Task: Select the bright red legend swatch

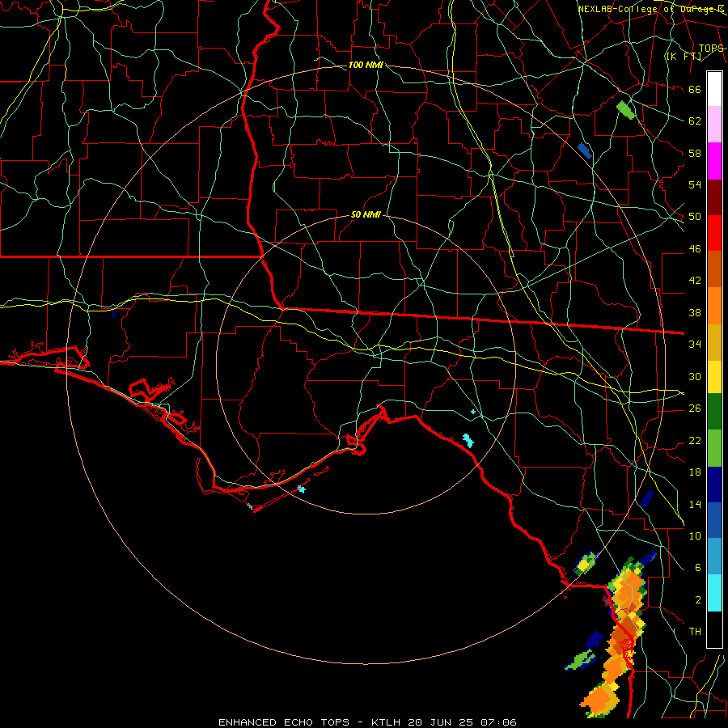Action: [714, 233]
